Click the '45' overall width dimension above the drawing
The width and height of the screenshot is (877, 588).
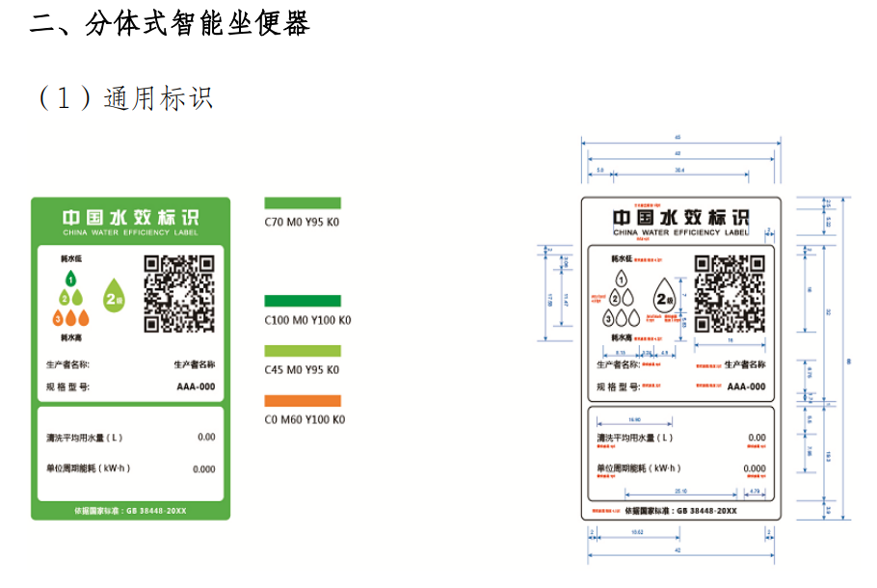pos(678,137)
